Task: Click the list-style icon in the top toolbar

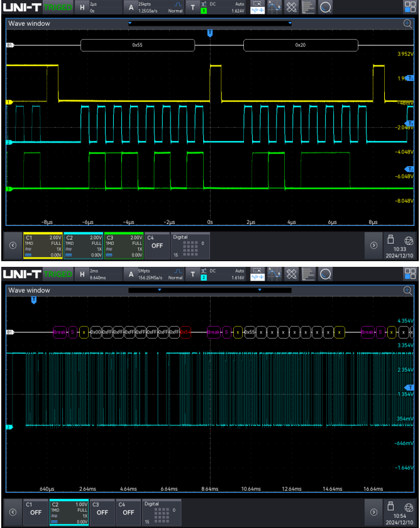Action: (308, 8)
